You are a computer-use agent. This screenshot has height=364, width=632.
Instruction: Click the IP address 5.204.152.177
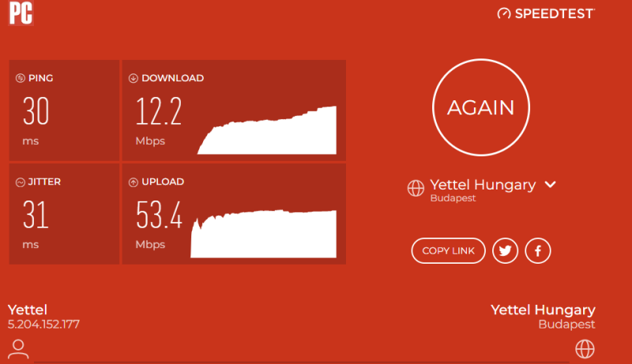click(x=43, y=325)
